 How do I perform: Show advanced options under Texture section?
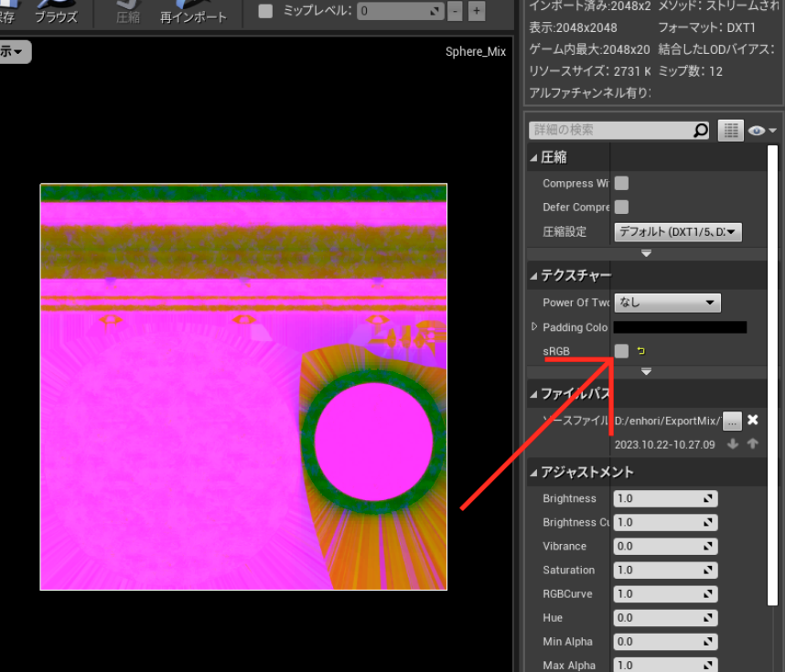pyautogui.click(x=646, y=371)
